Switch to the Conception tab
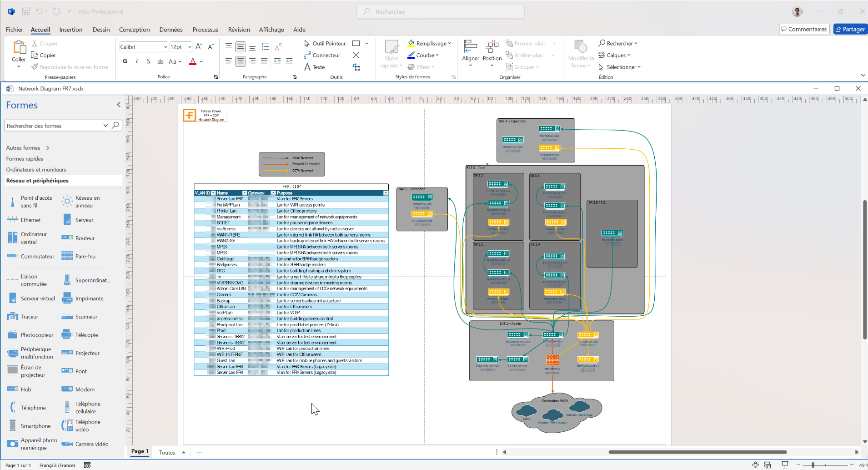 coord(134,30)
